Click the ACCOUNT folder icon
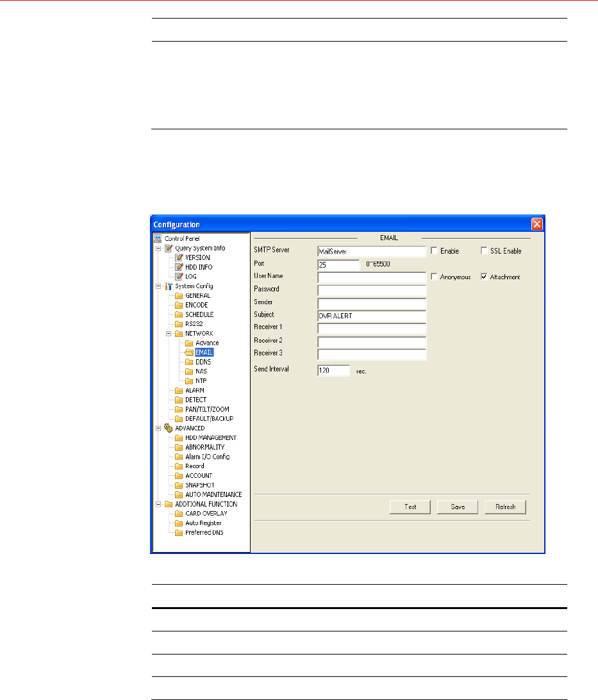This screenshot has width=598, height=700. [179, 476]
